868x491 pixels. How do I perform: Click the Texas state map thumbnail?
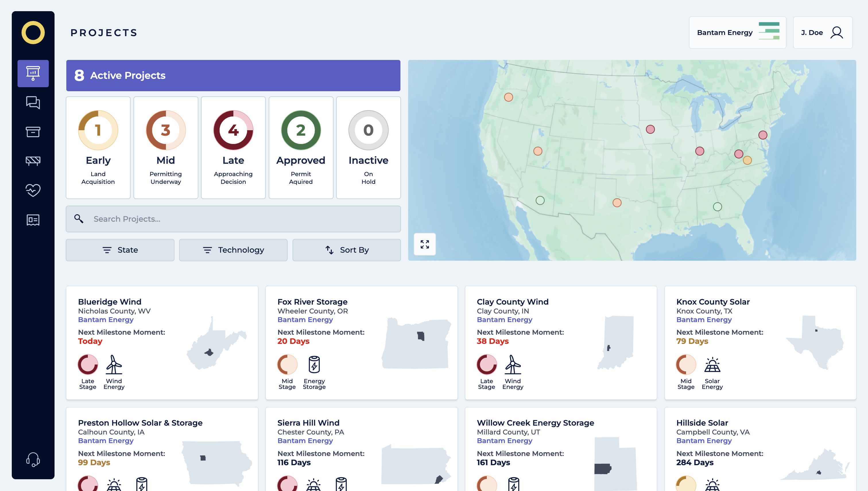click(815, 343)
